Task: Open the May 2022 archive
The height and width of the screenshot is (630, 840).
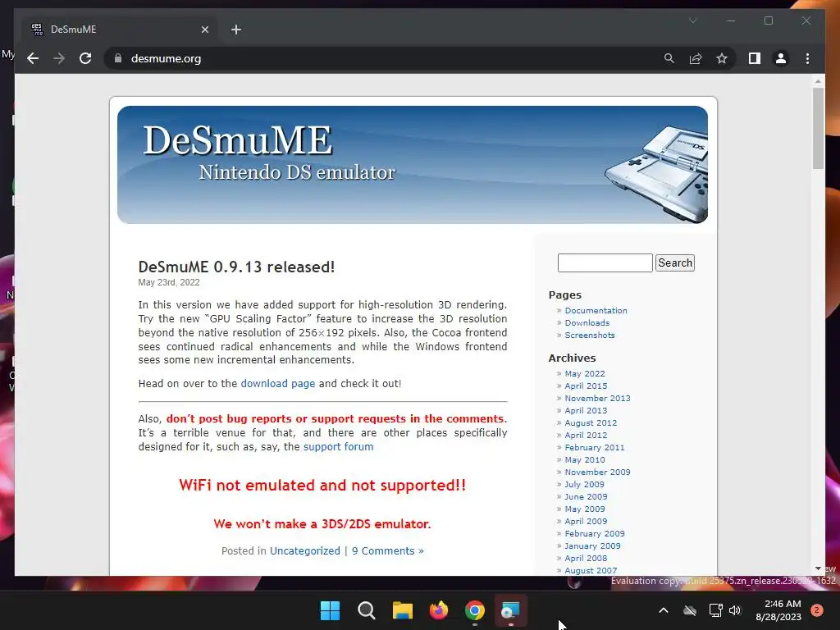Action: tap(584, 373)
